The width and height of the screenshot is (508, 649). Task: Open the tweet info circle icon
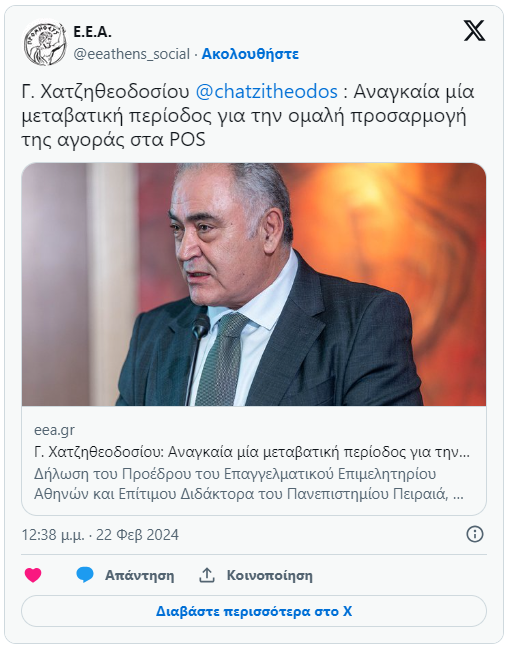point(474,534)
